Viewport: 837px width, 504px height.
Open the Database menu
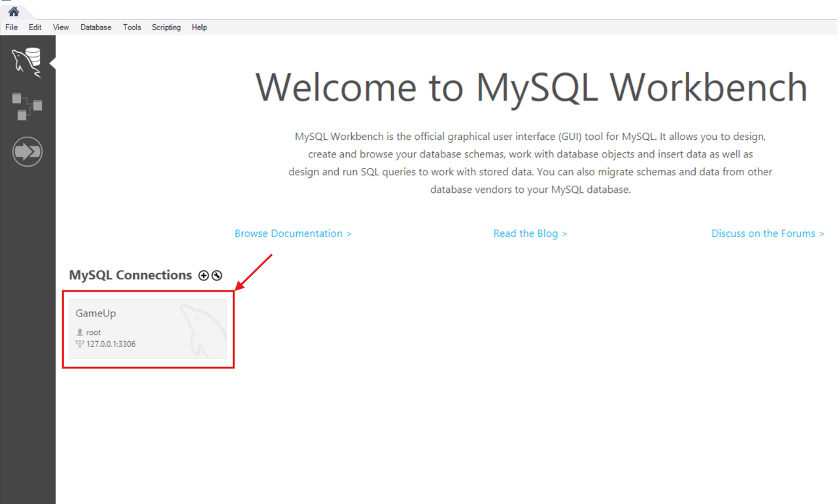[x=96, y=27]
